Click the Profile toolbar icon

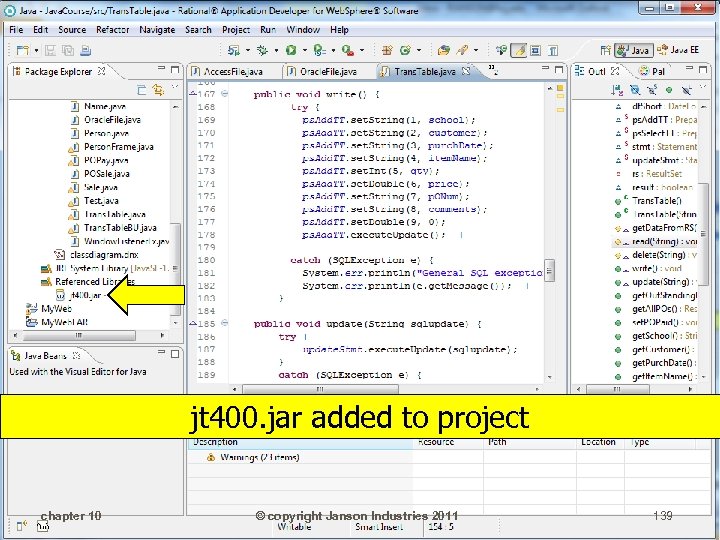[x=319, y=50]
